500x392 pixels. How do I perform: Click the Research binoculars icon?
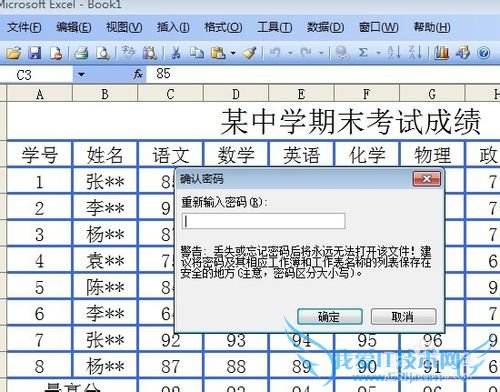coord(149,53)
